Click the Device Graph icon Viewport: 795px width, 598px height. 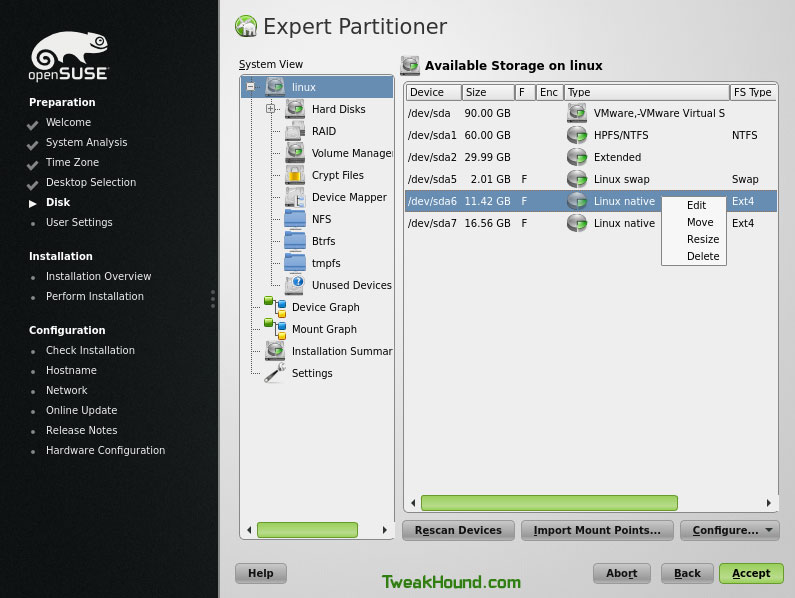275,307
